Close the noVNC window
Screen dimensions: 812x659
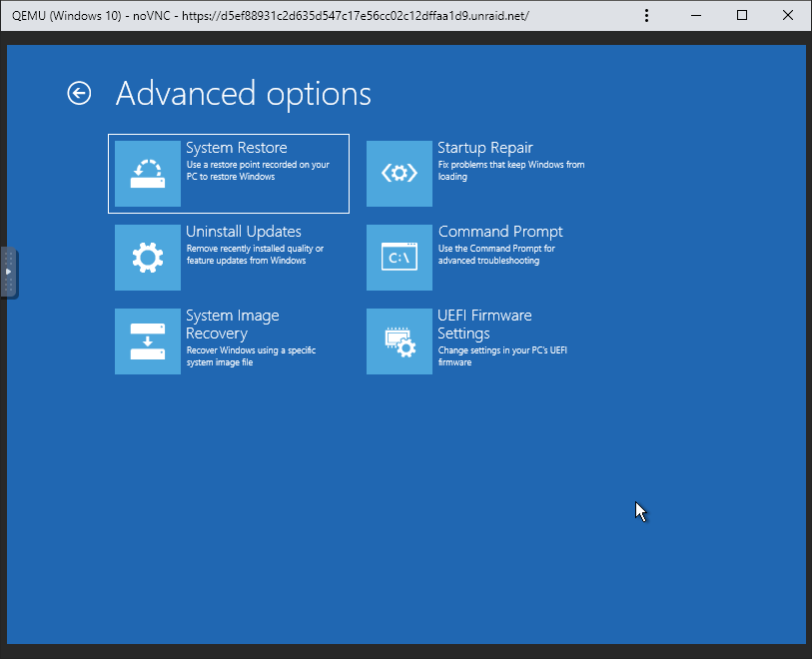[x=788, y=16]
